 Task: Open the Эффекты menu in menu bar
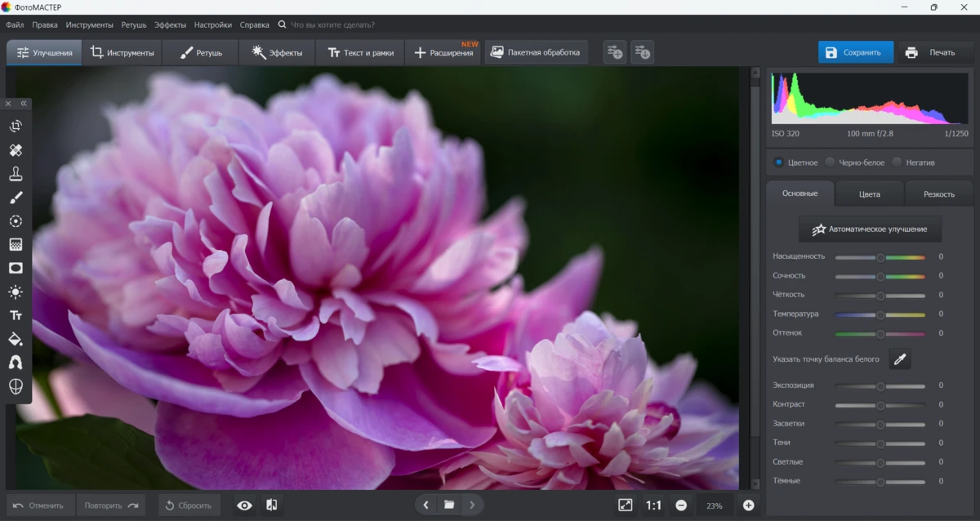pos(171,25)
